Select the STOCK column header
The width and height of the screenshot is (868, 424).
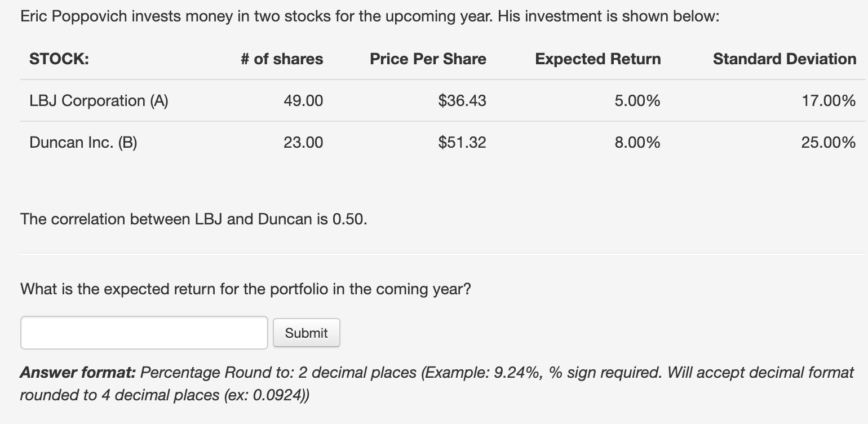(x=59, y=59)
